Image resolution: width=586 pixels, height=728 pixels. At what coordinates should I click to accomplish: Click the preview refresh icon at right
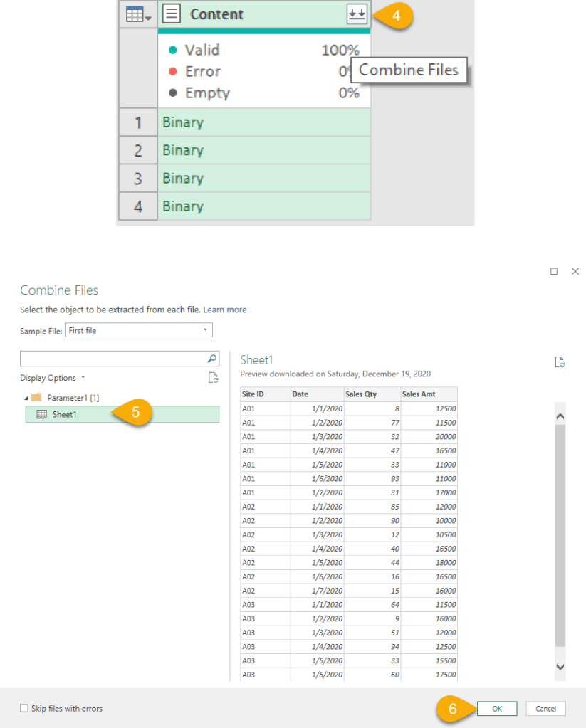coord(560,362)
